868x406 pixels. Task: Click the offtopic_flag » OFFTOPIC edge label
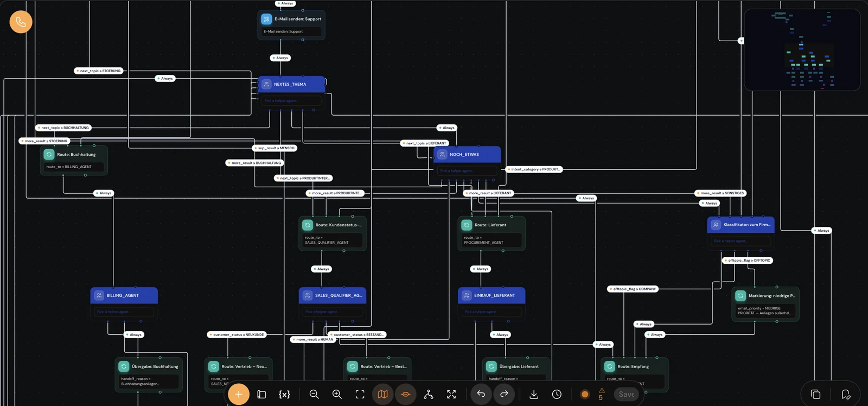[748, 261]
